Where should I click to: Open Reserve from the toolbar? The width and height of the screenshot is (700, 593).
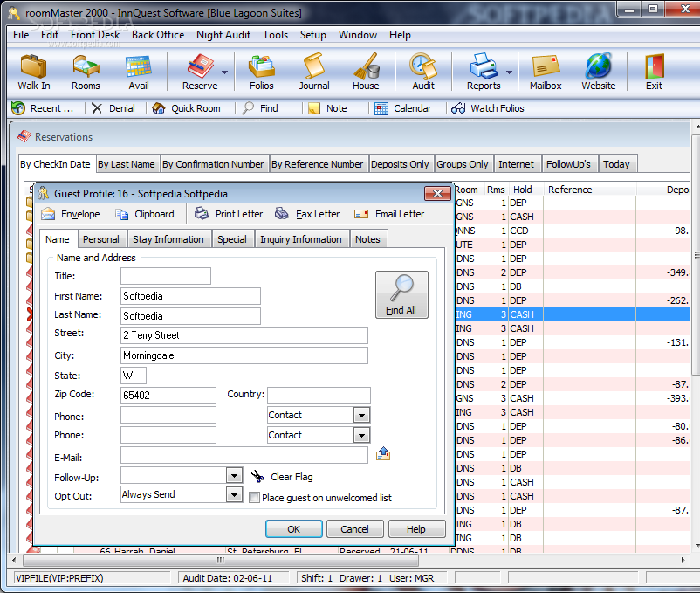[x=200, y=72]
